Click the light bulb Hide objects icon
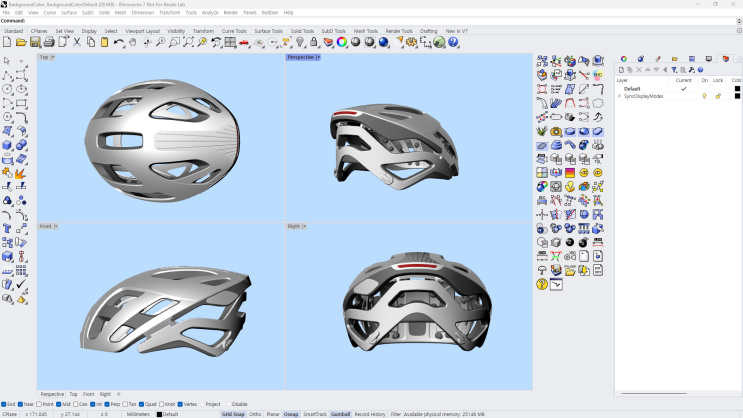 300,42
